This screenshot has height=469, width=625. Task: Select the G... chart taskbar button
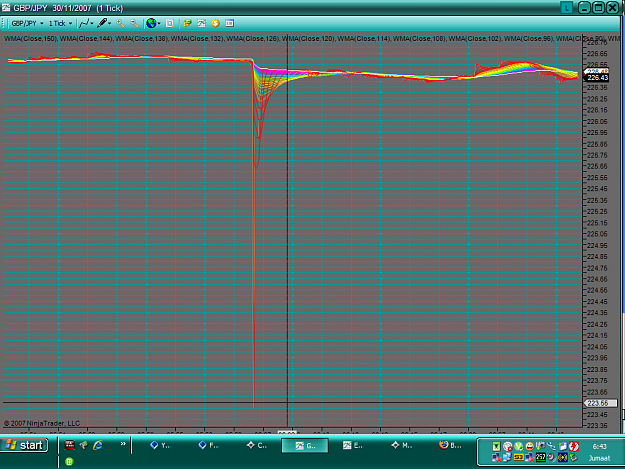click(305, 445)
